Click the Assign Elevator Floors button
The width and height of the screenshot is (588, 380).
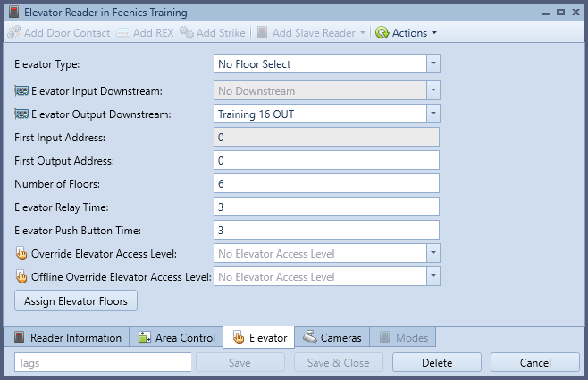(76, 300)
